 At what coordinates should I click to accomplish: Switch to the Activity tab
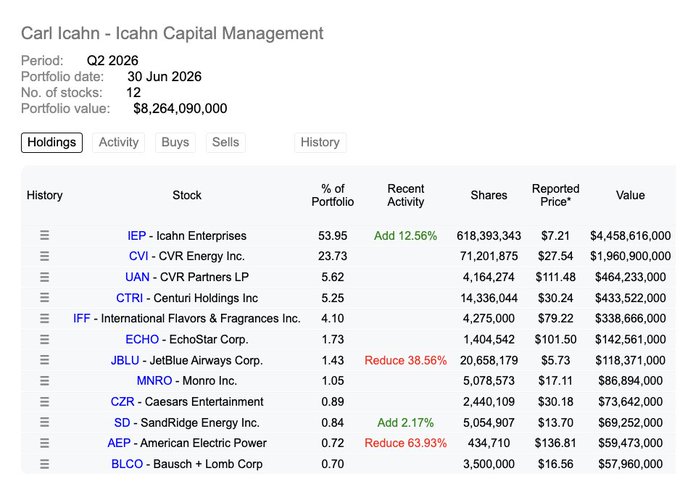(x=118, y=142)
